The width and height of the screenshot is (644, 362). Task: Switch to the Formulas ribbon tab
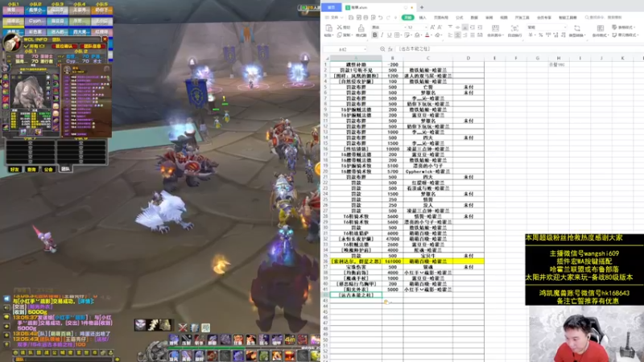[460, 18]
